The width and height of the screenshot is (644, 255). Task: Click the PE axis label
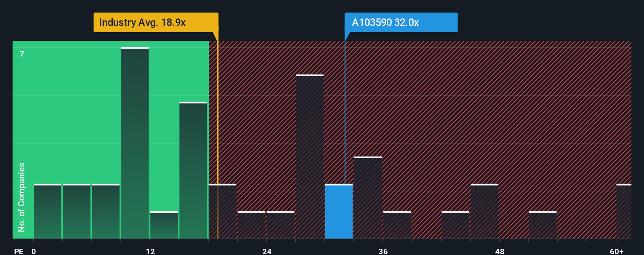point(18,251)
